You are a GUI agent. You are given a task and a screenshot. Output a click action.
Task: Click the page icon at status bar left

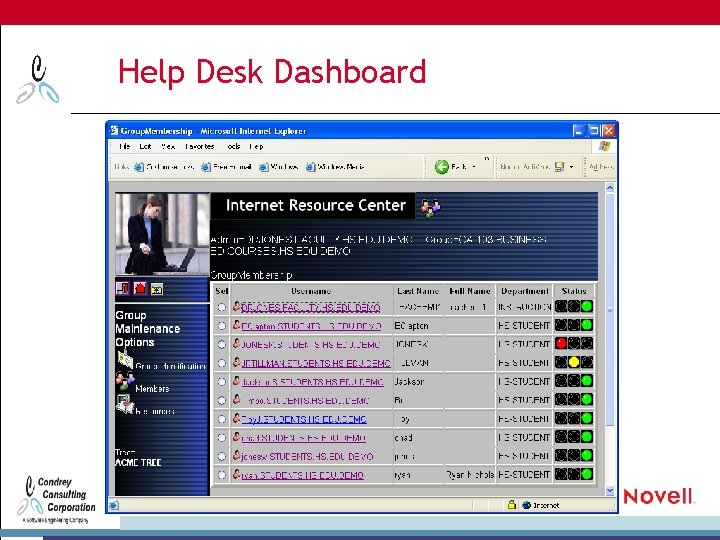(x=113, y=505)
